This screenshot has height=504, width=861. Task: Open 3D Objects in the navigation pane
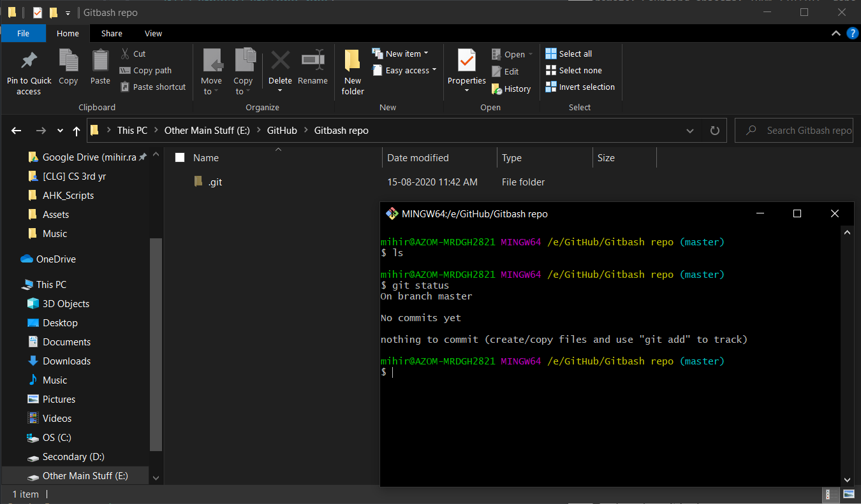click(x=58, y=304)
